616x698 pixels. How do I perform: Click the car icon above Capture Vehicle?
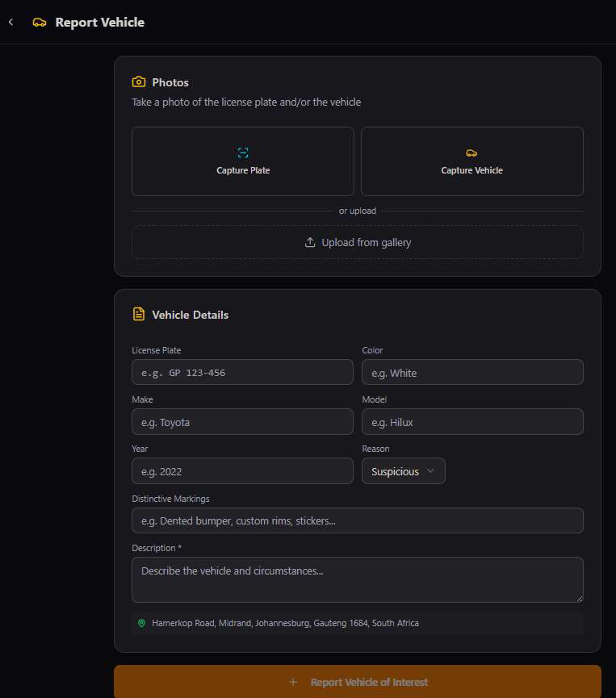point(471,153)
